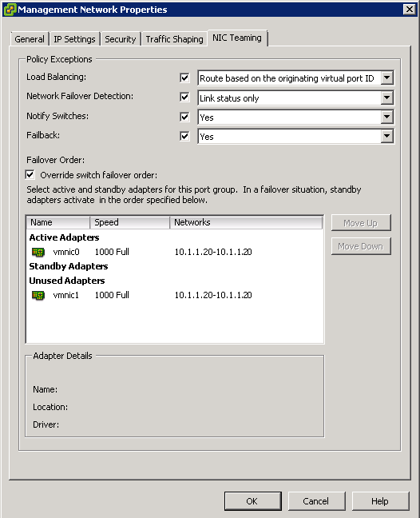Expand the Failback dropdown list
Screen dimensions: 420x518
[387, 136]
